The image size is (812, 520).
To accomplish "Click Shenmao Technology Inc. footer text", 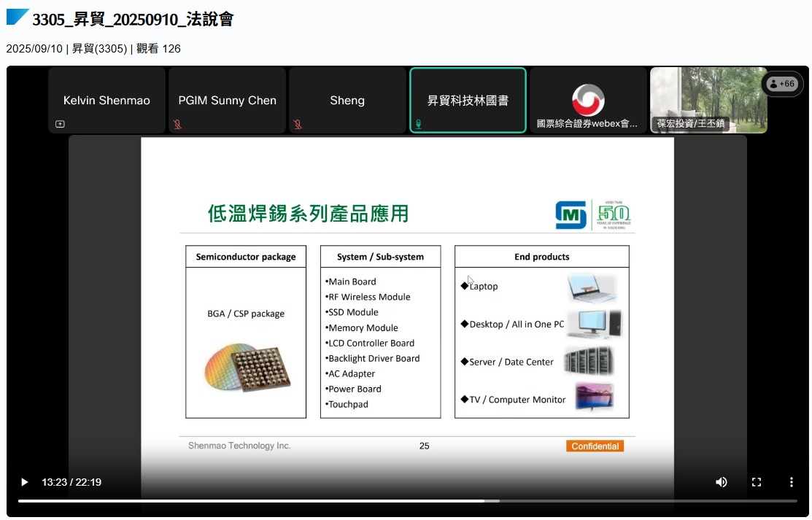I will tap(239, 446).
